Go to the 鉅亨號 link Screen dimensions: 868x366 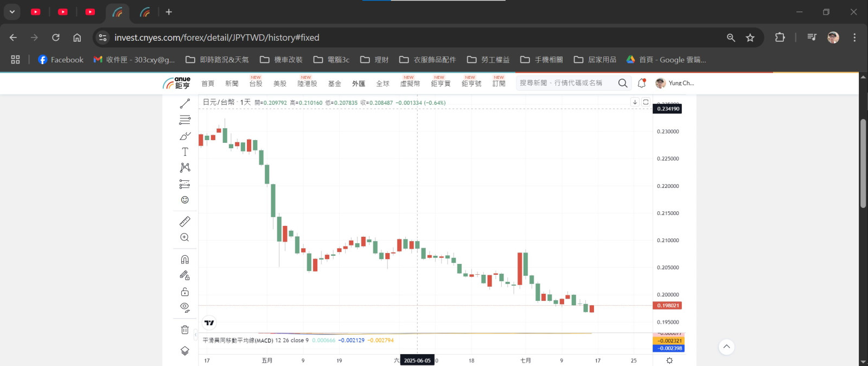pos(471,84)
